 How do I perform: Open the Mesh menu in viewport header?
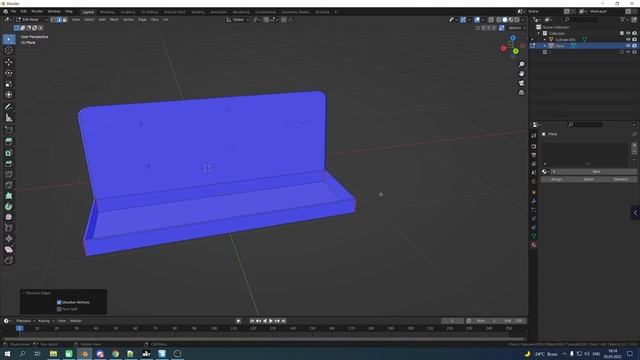coord(114,20)
